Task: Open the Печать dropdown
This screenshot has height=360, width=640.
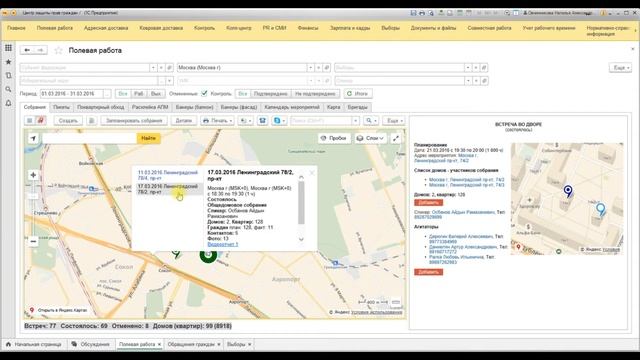Action: coord(218,121)
